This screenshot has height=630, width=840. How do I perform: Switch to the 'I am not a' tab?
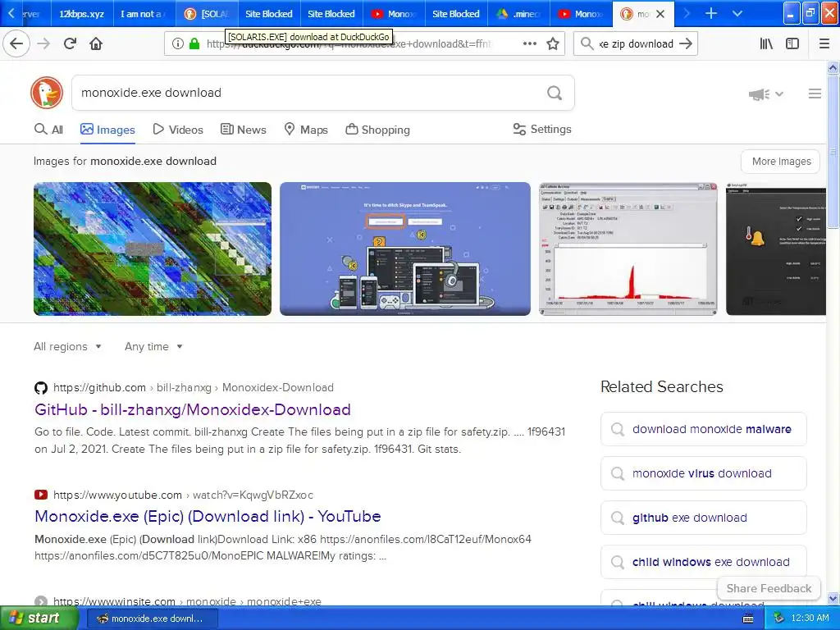pos(144,14)
